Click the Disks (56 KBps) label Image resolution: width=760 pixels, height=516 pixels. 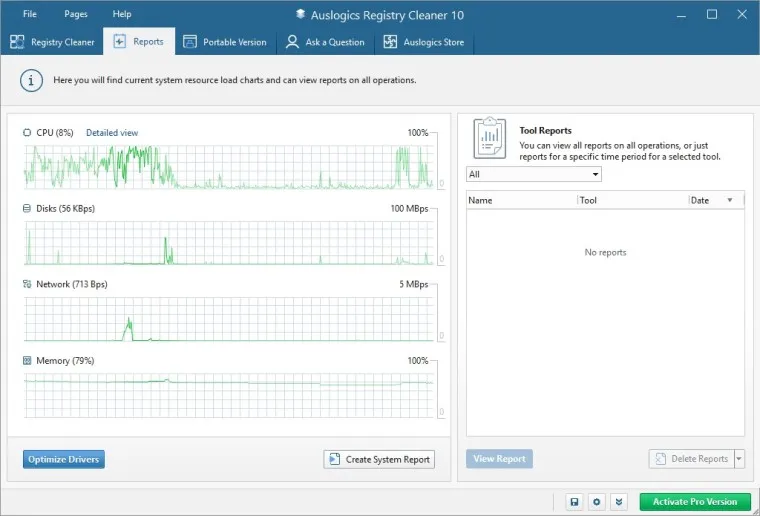click(65, 209)
